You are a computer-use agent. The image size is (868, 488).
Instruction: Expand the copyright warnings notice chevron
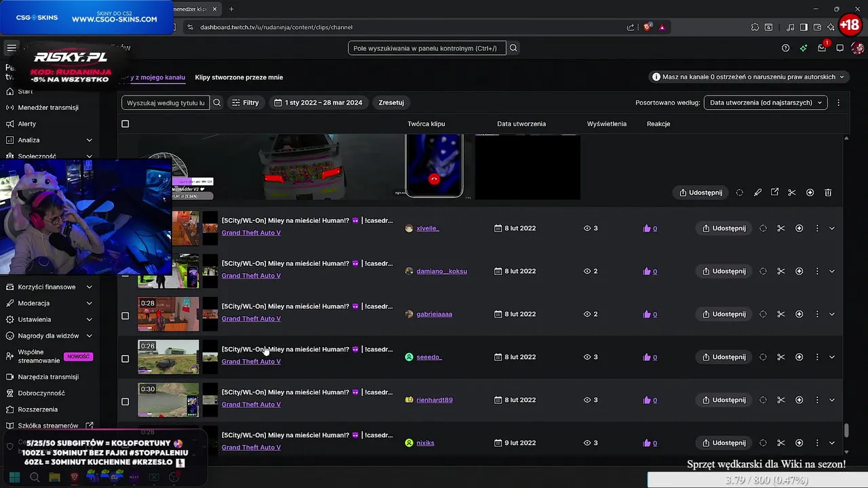pos(842,77)
